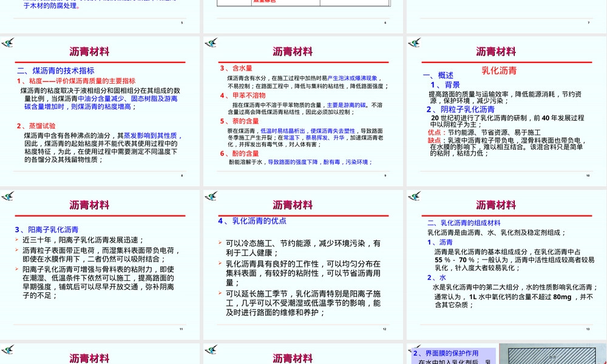Click bullet "近三十年，阳离子乳化沥青发展迅速"
This screenshot has height=364, width=607.
(x=83, y=240)
